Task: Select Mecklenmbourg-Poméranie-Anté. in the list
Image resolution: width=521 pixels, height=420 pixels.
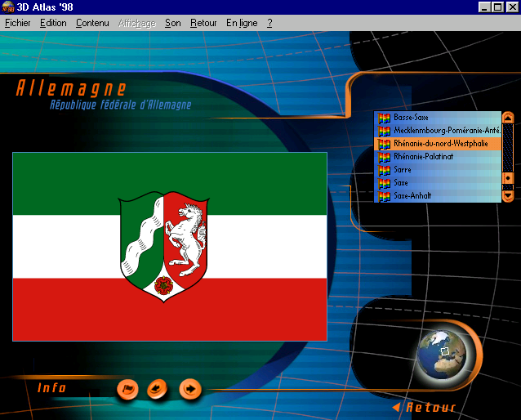Action: tap(438, 131)
